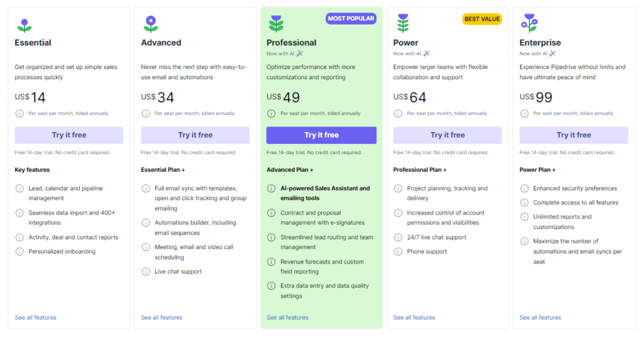Show info for Automations builder feature
Viewport: 644px width, 344px height.
(146, 223)
